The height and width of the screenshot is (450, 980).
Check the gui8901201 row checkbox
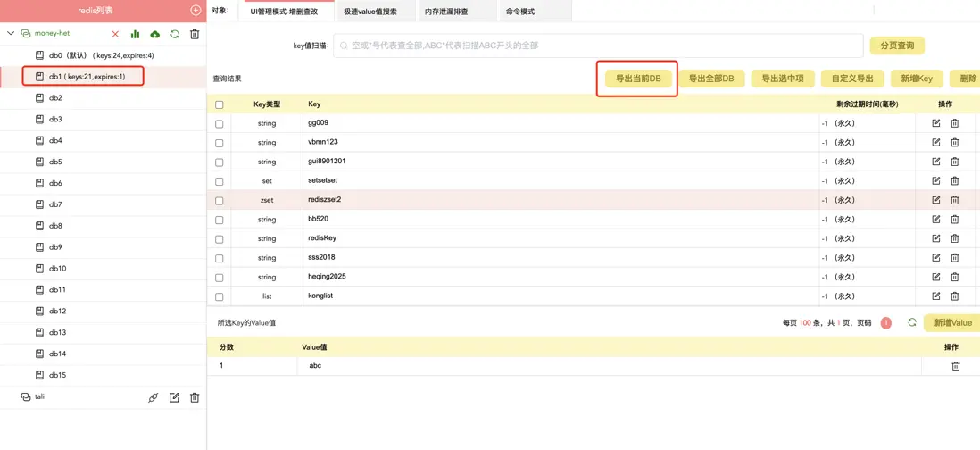[220, 162]
